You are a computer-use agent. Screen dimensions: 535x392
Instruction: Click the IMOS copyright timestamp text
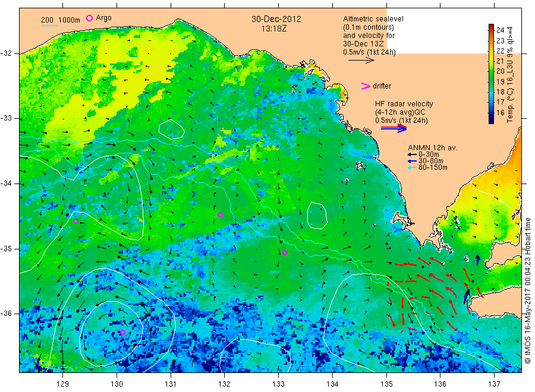528,290
